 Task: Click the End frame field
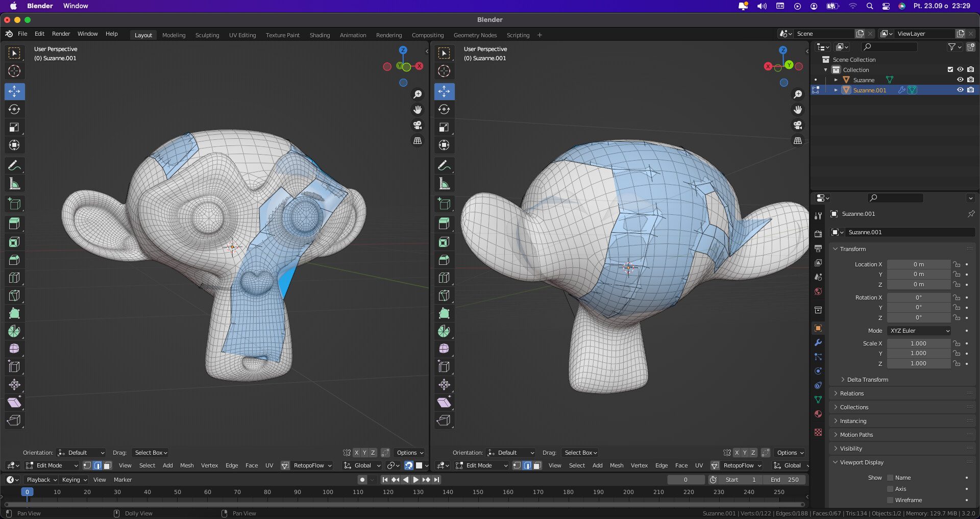tap(785, 480)
